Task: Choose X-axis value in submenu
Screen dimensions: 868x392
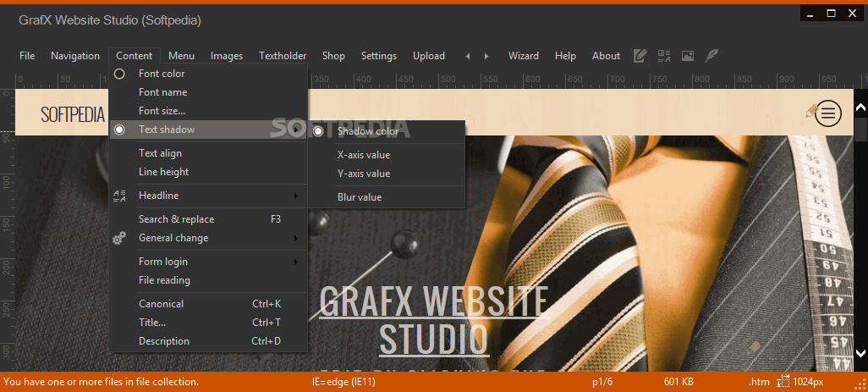Action: 387,155
